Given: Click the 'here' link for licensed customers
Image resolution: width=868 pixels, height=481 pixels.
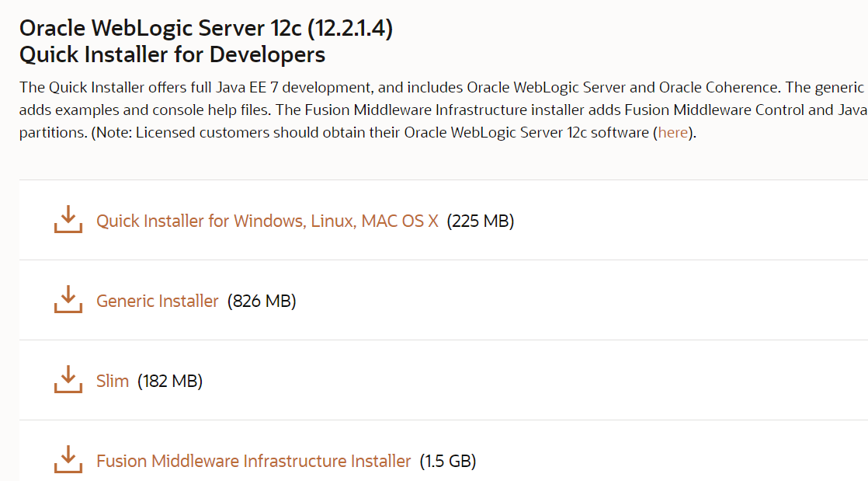Looking at the screenshot, I should click(x=672, y=132).
